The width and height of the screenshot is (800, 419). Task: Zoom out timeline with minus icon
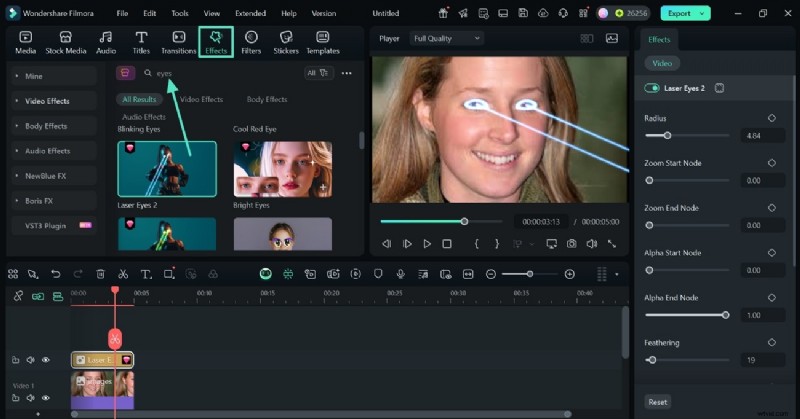point(491,274)
